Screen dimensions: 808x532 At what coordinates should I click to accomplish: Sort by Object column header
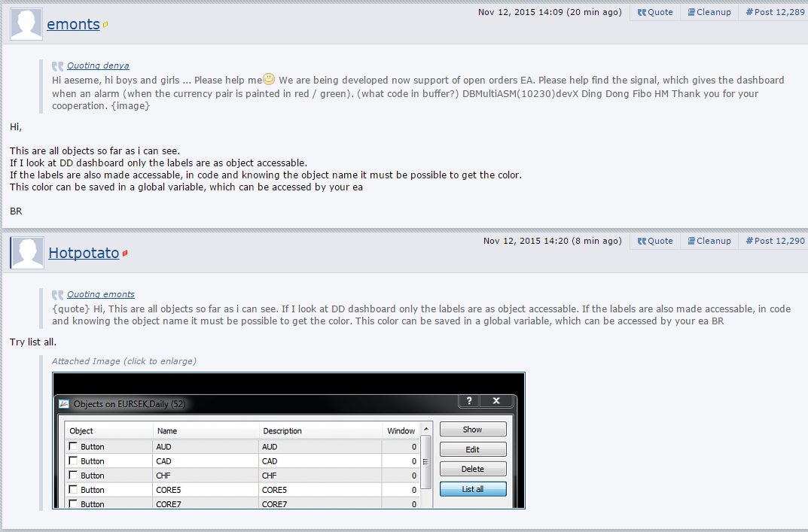point(108,430)
